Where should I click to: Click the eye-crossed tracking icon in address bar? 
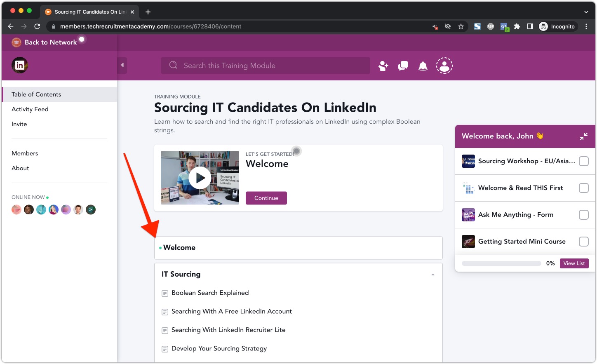pos(448,26)
